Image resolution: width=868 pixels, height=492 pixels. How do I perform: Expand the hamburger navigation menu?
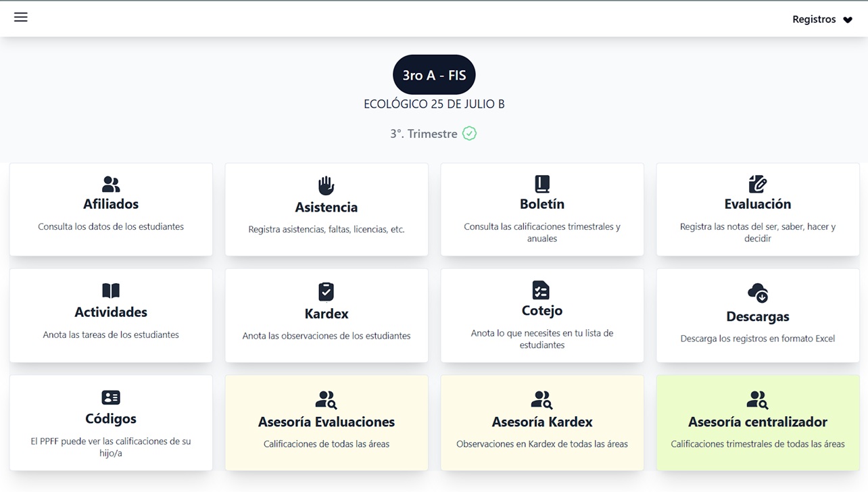(x=20, y=17)
